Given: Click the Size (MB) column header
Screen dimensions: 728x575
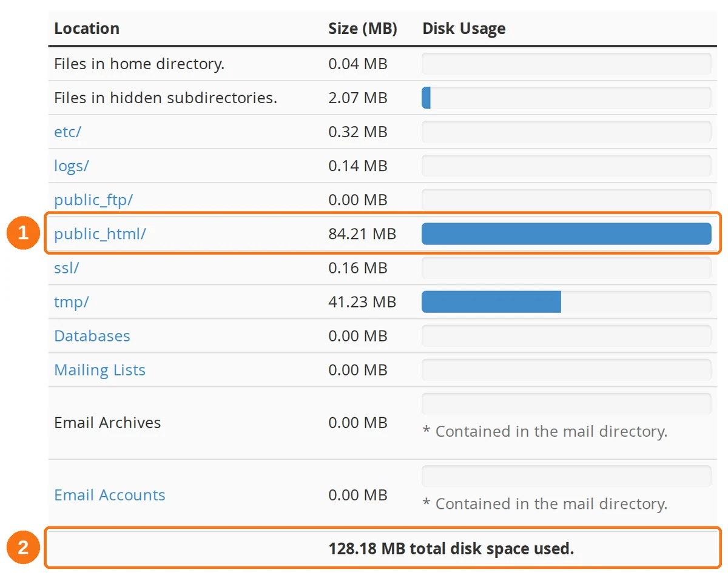Looking at the screenshot, I should [x=363, y=29].
